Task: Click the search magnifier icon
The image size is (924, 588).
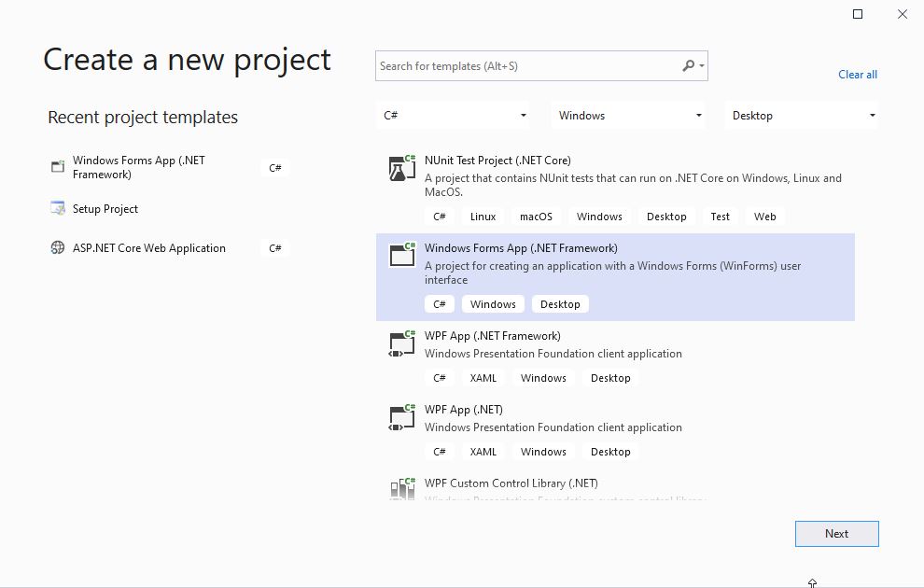Action: (x=688, y=66)
